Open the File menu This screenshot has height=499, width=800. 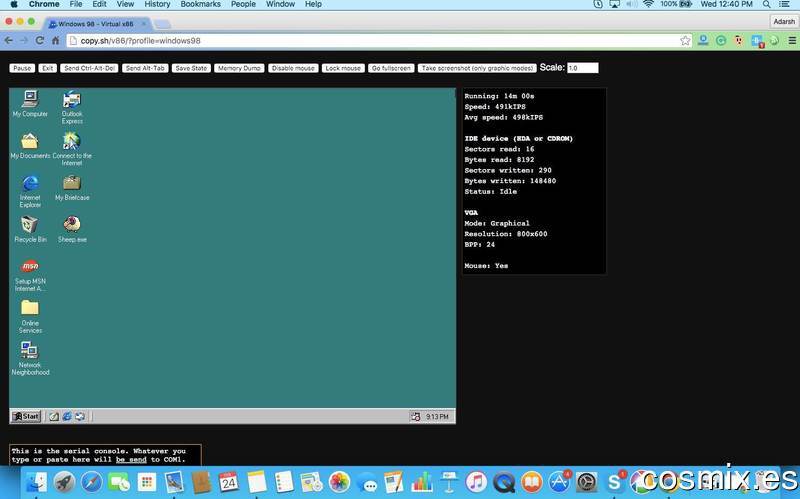pos(76,4)
